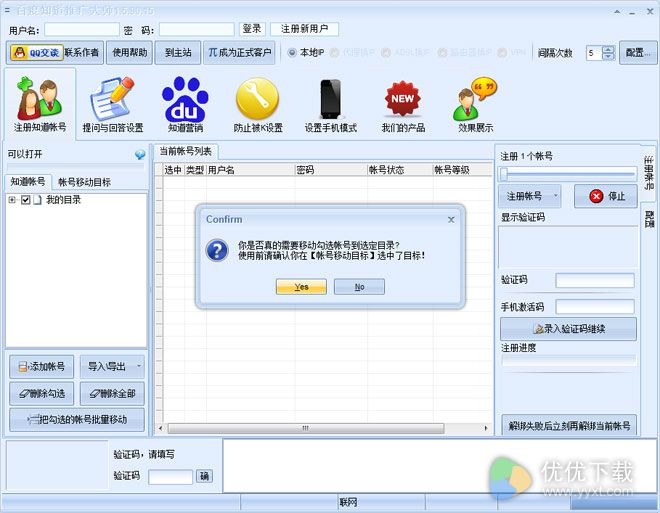This screenshot has width=660, height=513.
Task: Click the 确 confirm button beside 验证码
Action: 204,476
